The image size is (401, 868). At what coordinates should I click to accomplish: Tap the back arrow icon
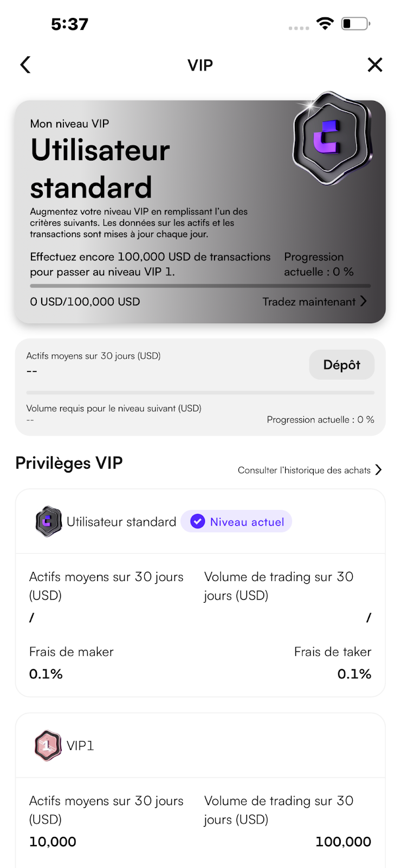pos(25,65)
